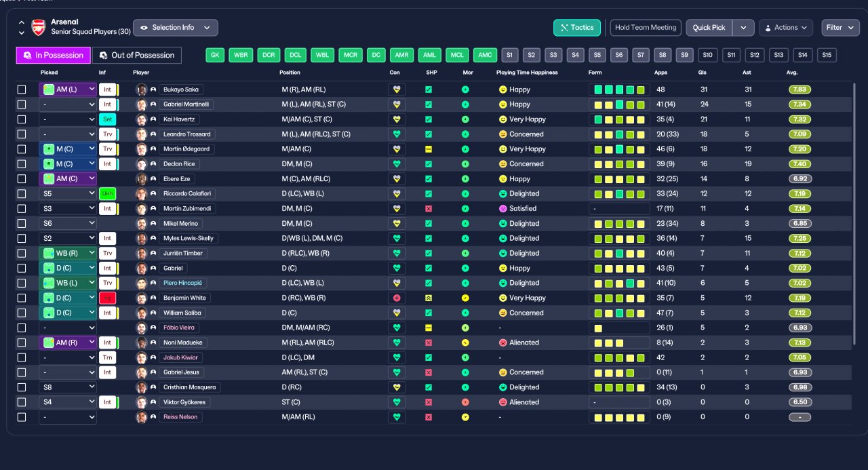Click Gabriel Jesus's red sharpness icon
Image resolution: width=868 pixels, height=470 pixels.
click(x=429, y=372)
